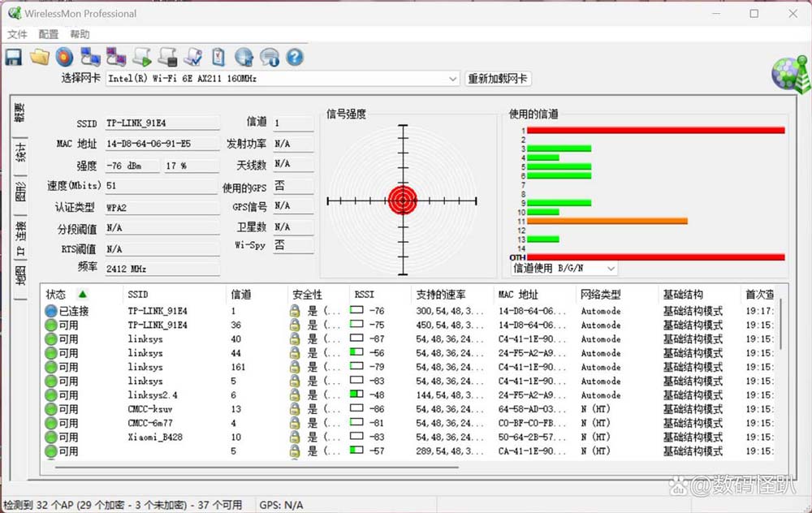Screen dimensions: 812x513
Task: Click the 频率 field showing 2412 MHz
Action: pyautogui.click(x=162, y=269)
